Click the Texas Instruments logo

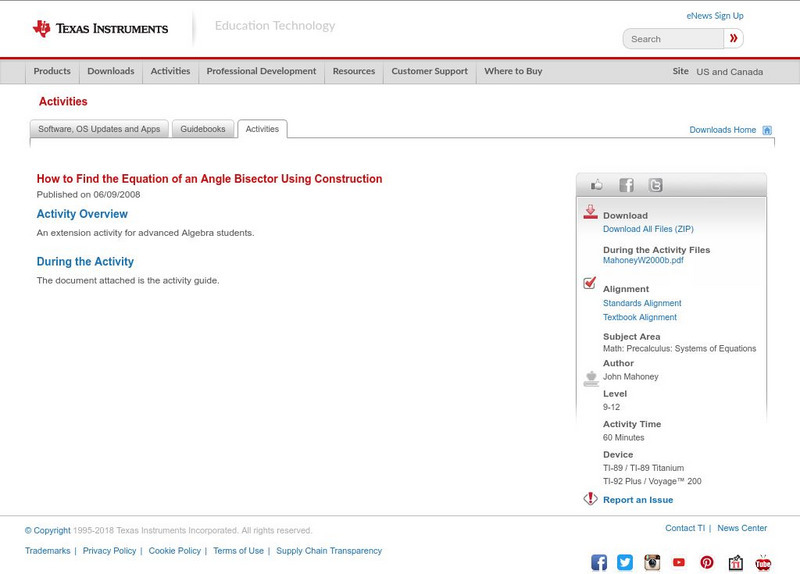coord(100,28)
